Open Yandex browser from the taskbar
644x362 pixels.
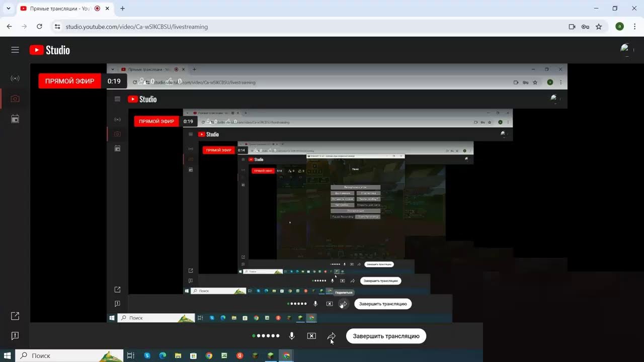(240, 355)
